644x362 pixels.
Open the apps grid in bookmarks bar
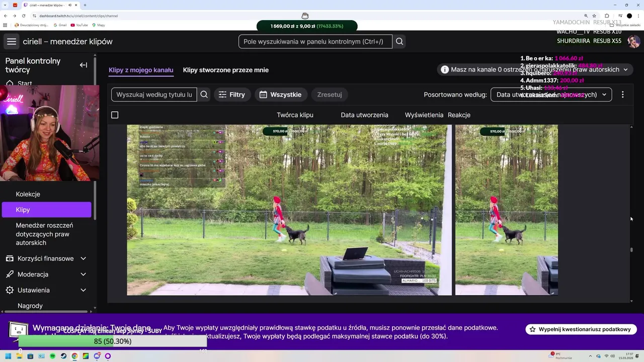click(5, 25)
